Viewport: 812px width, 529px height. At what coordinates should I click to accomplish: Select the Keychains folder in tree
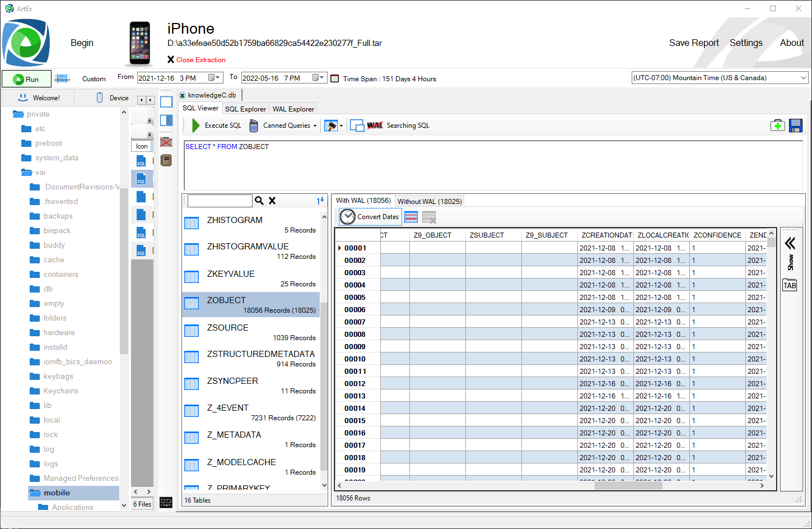coord(60,391)
